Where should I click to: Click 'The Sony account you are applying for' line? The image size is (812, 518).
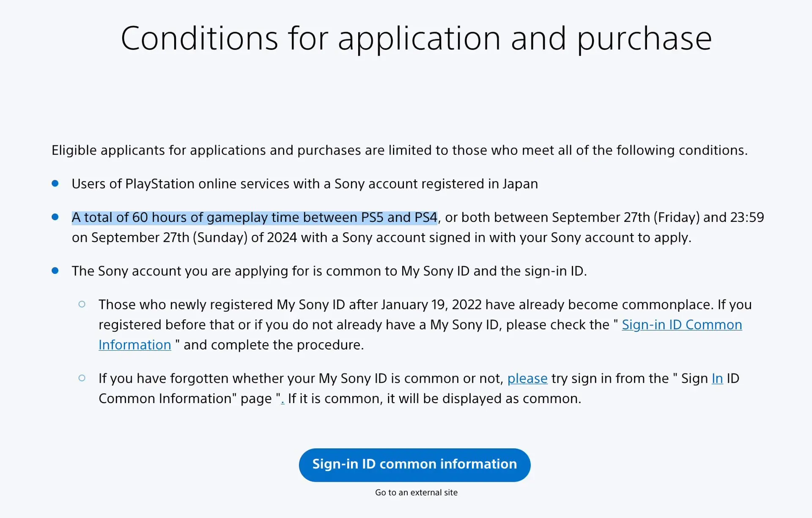pyautogui.click(x=329, y=271)
